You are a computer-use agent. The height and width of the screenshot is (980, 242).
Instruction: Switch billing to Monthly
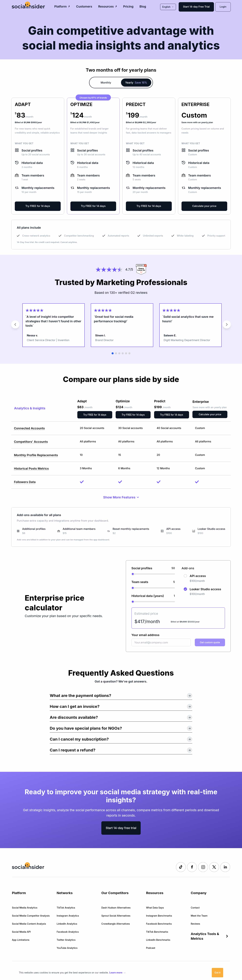point(106,83)
